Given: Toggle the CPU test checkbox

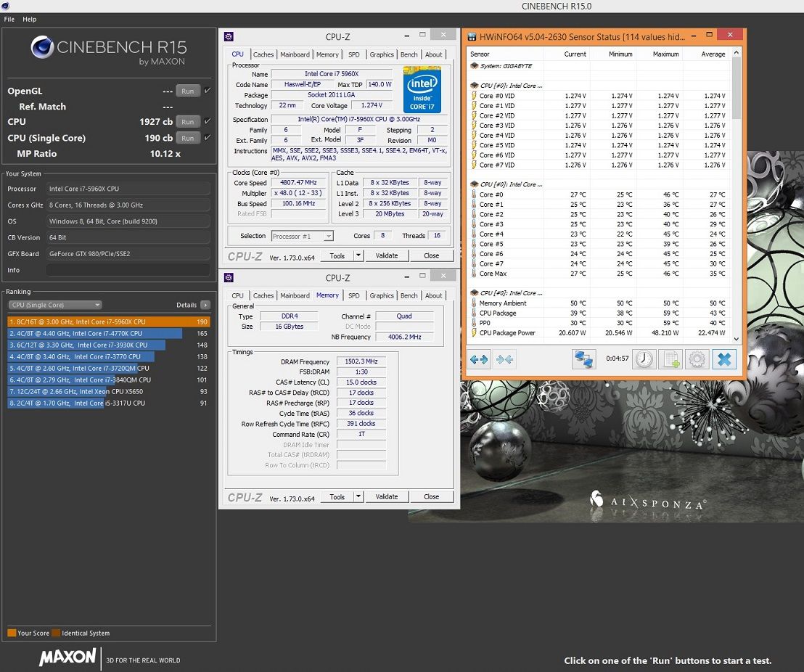Looking at the screenshot, I should point(208,121).
